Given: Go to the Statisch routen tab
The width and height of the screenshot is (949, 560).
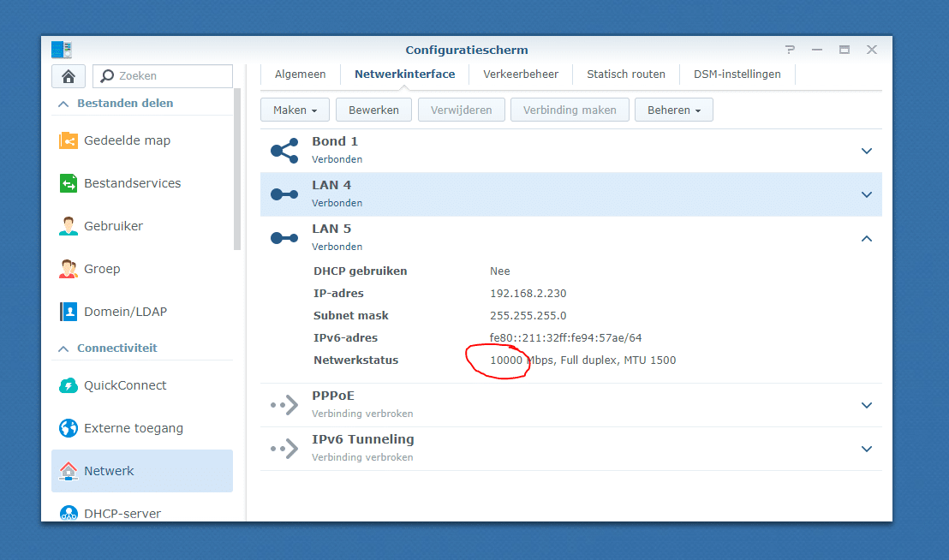Looking at the screenshot, I should [626, 74].
